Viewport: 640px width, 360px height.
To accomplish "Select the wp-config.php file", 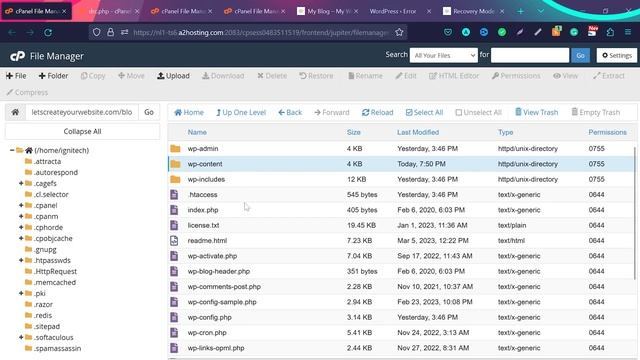I will [x=209, y=317].
